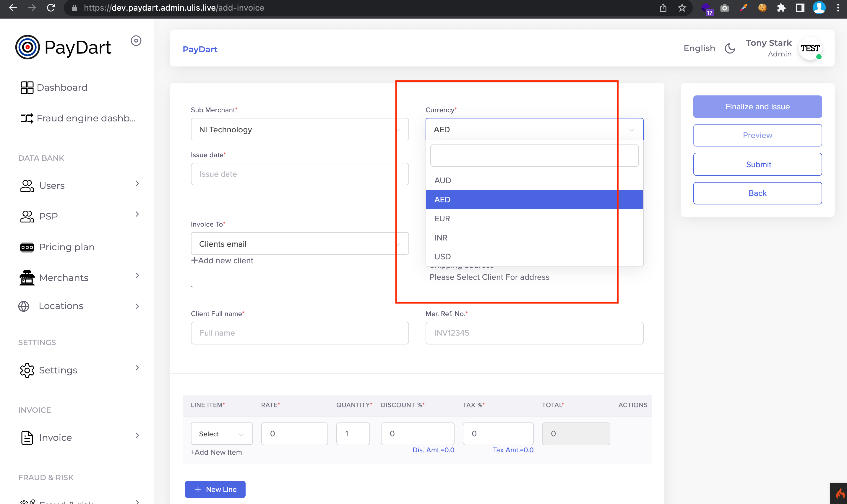This screenshot has width=847, height=504.
Task: Click the New Line button
Action: point(215,490)
